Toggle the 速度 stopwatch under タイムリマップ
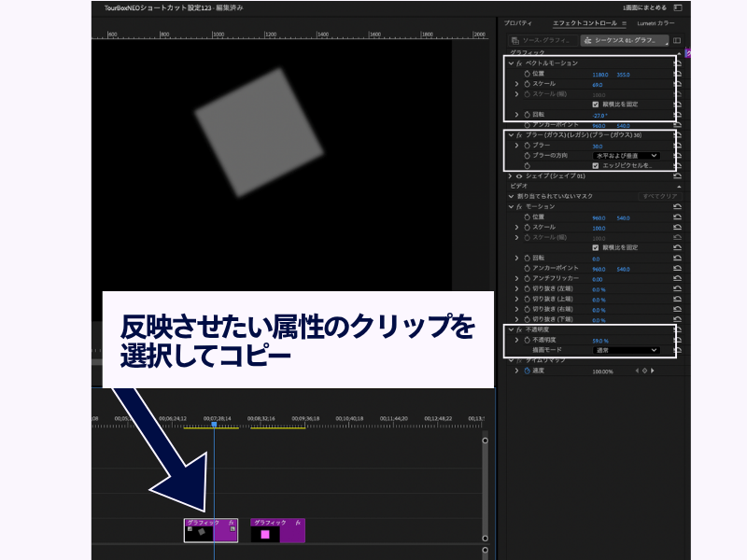The image size is (747, 560). tap(527, 371)
